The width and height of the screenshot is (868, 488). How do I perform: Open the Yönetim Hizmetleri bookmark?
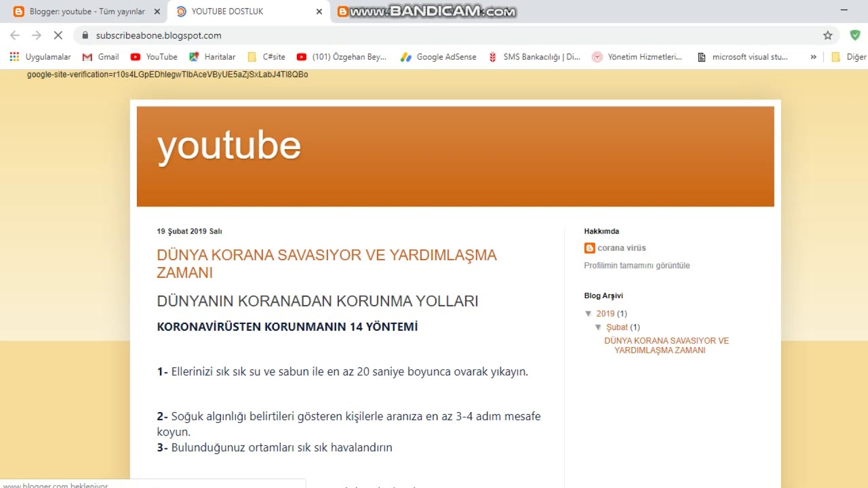[x=637, y=57]
